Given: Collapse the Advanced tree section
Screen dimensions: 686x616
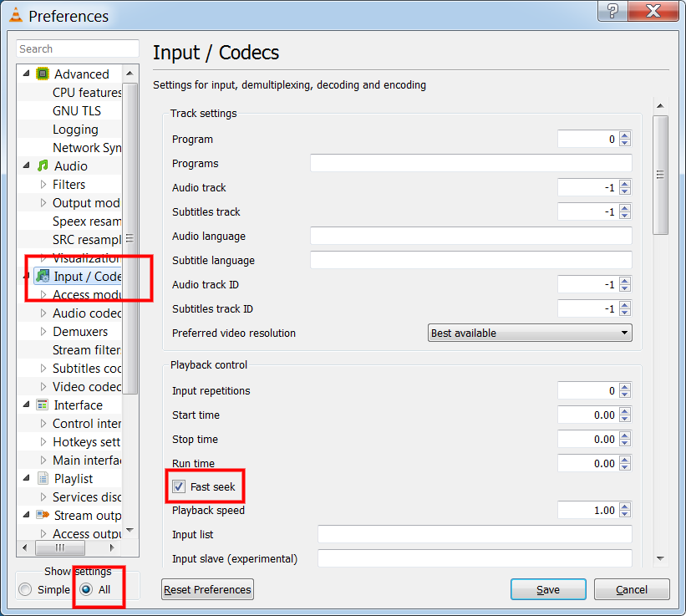Looking at the screenshot, I should pos(26,74).
